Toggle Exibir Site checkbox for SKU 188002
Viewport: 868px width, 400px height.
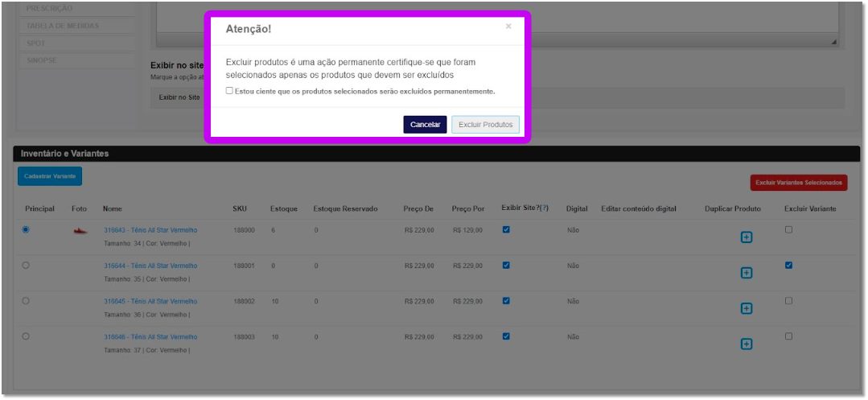(506, 301)
